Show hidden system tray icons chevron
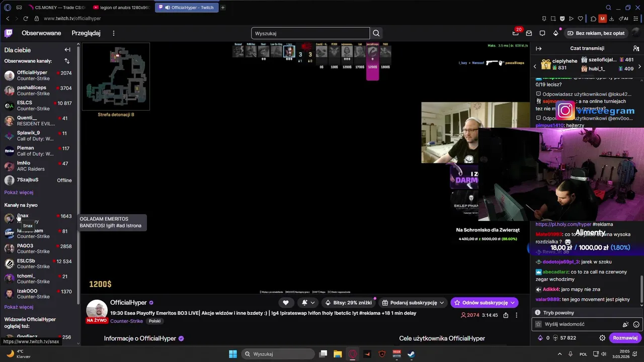The width and height of the screenshot is (644, 362). [559, 354]
